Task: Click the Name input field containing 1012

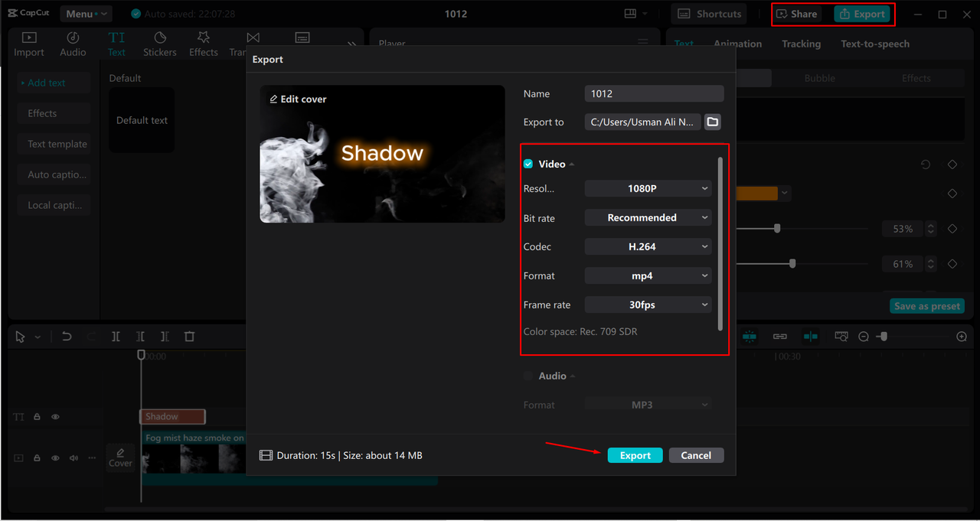Action: coord(654,93)
